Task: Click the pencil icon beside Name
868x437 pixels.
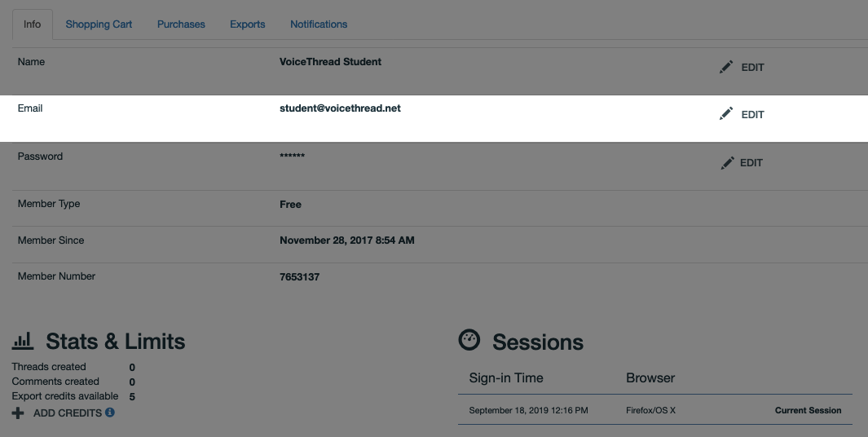Action: tap(725, 67)
